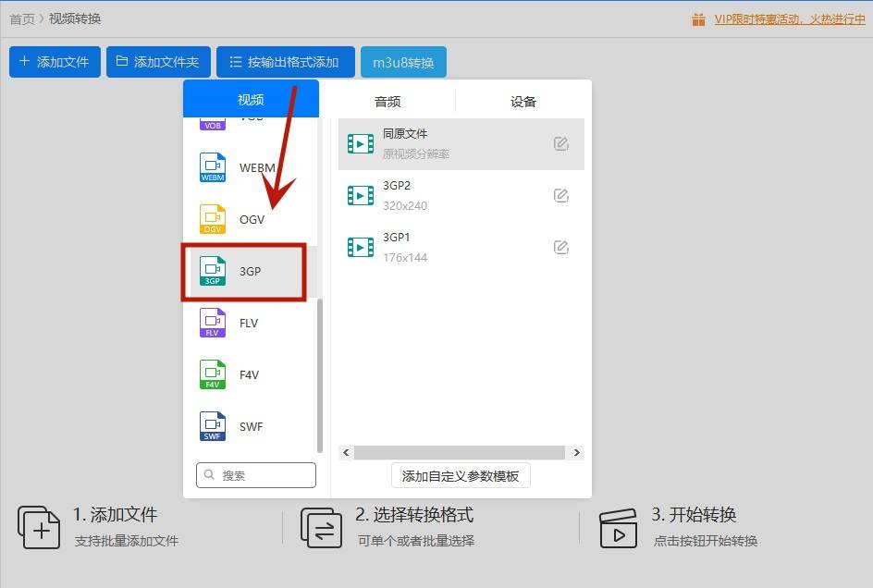Select the 同原文件 preset

tap(461, 143)
